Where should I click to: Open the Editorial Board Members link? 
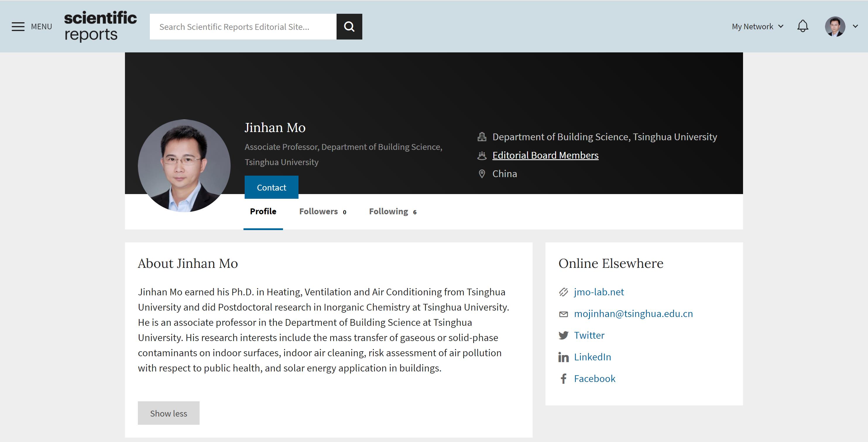(545, 155)
